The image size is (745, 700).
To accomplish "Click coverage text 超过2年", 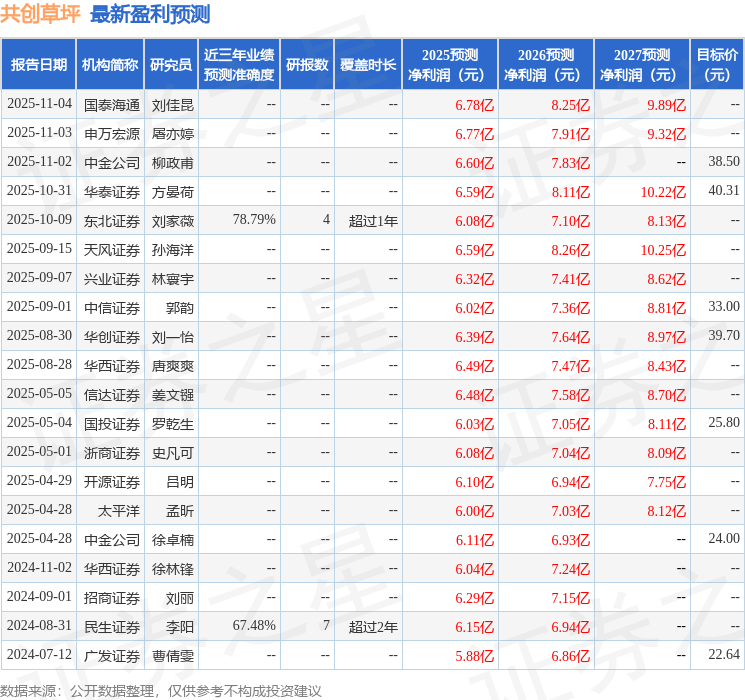I will click(x=373, y=627).
